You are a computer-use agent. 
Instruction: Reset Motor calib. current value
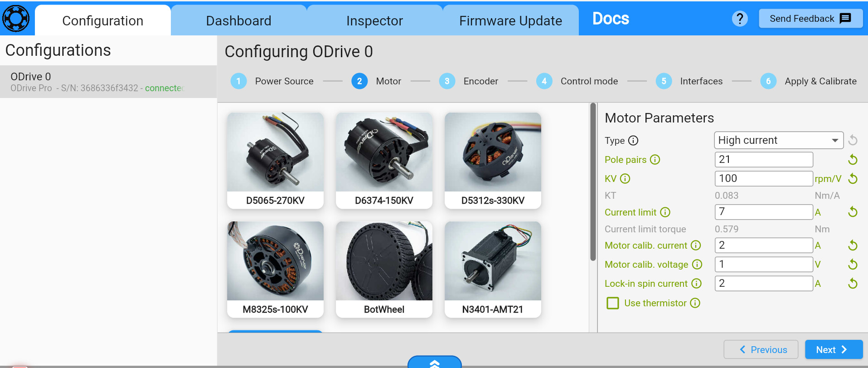point(853,245)
